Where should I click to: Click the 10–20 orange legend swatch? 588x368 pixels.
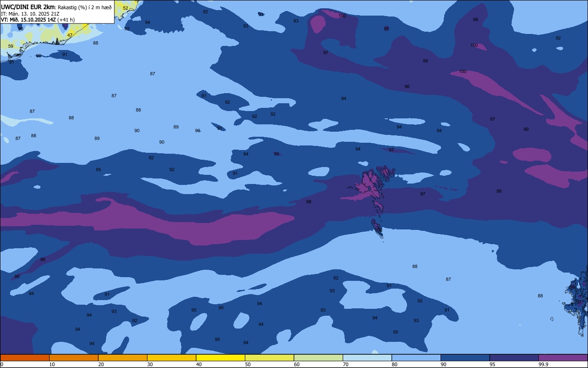pyautogui.click(x=73, y=357)
